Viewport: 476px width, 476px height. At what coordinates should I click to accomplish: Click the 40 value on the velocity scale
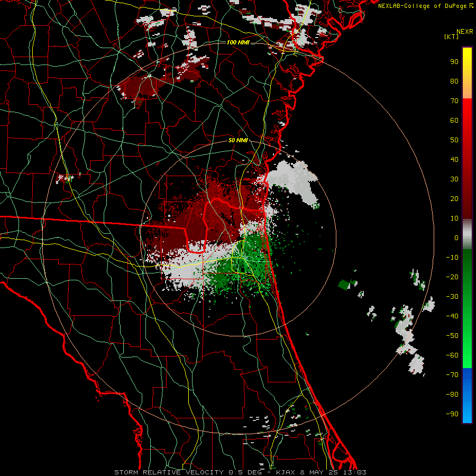pyautogui.click(x=454, y=160)
